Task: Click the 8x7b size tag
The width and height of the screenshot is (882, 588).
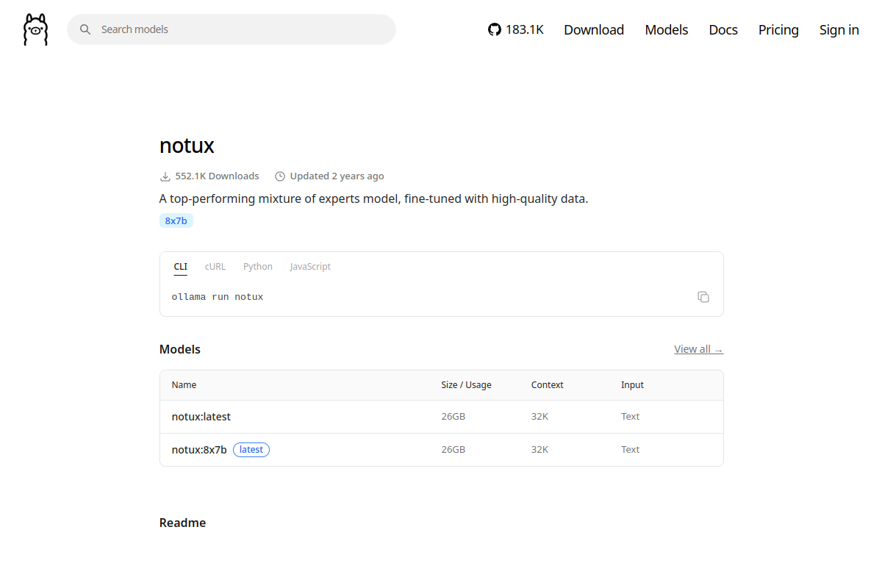Action: click(x=176, y=220)
